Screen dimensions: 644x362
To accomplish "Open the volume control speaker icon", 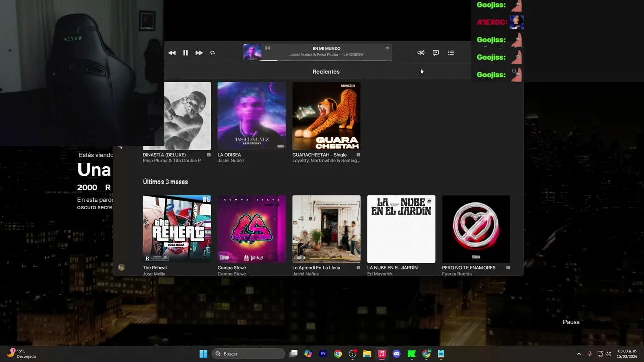I will [x=421, y=53].
